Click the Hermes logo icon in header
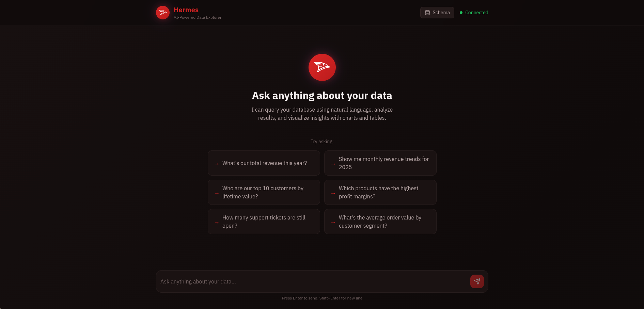 [163, 13]
